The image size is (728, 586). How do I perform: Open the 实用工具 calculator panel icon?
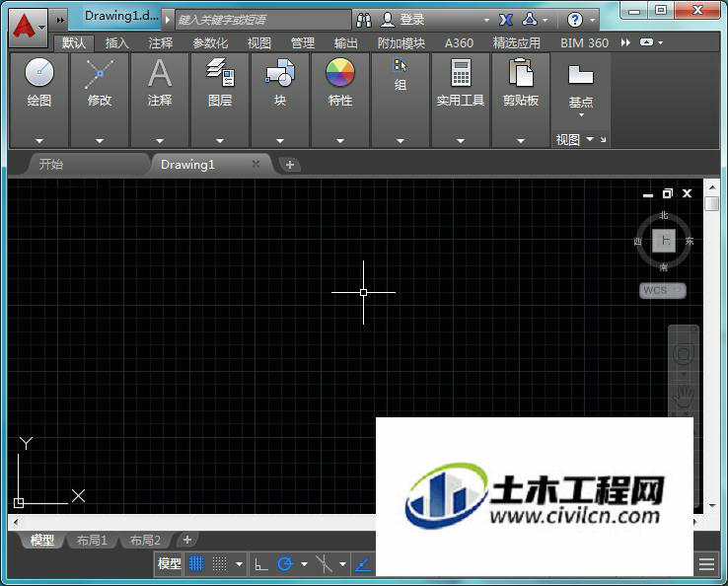(461, 72)
